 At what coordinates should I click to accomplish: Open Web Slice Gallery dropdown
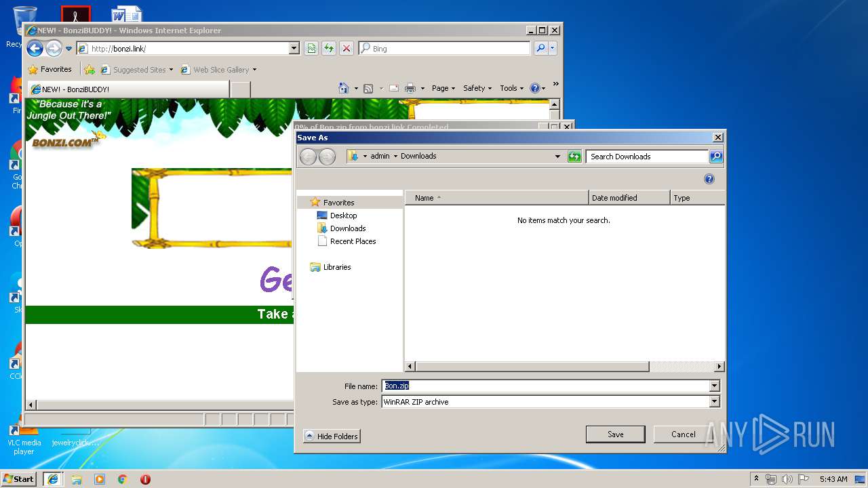[254, 69]
